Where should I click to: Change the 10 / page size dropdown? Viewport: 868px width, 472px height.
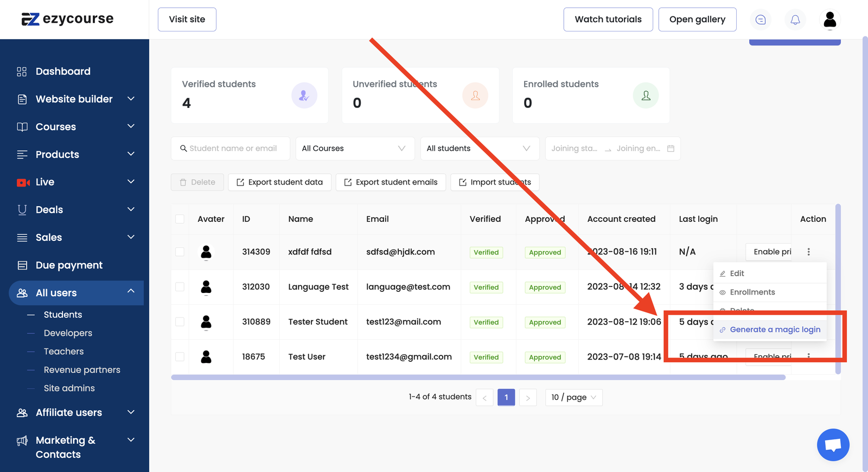click(x=573, y=398)
